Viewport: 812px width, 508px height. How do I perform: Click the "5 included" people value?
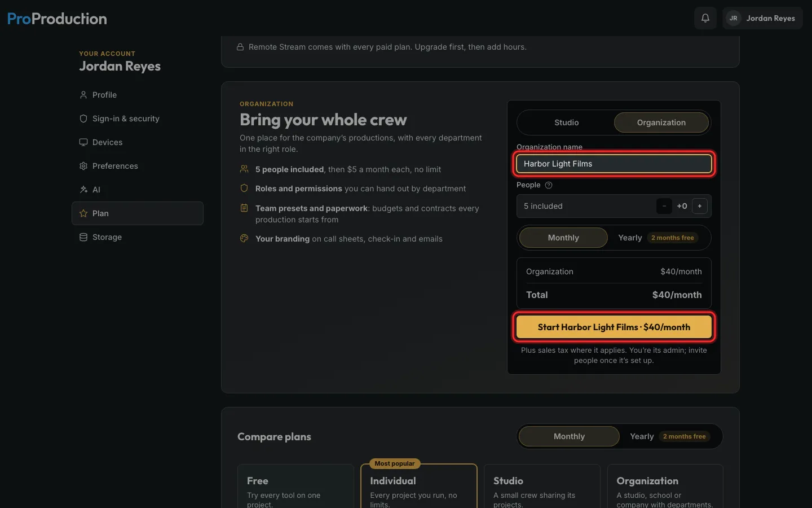(x=543, y=206)
